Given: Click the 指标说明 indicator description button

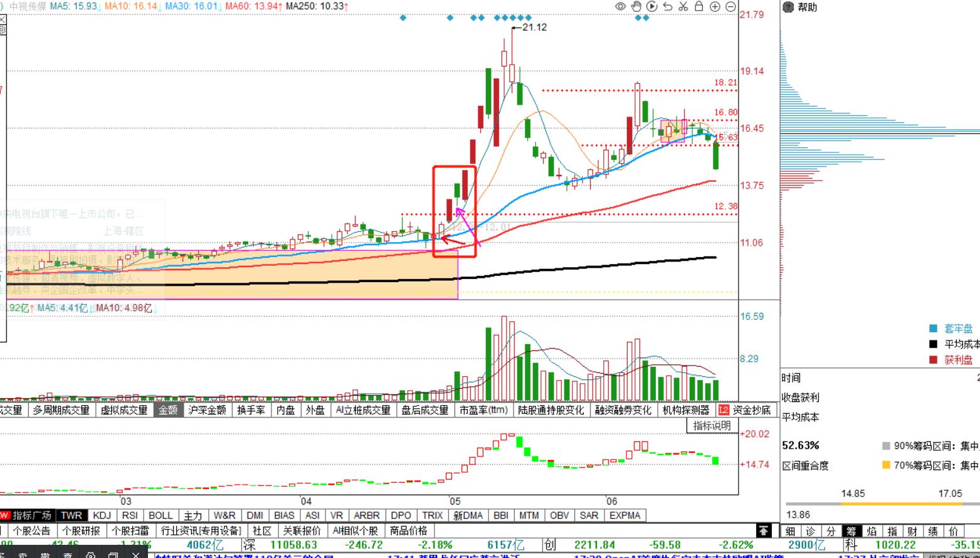Looking at the screenshot, I should [712, 425].
